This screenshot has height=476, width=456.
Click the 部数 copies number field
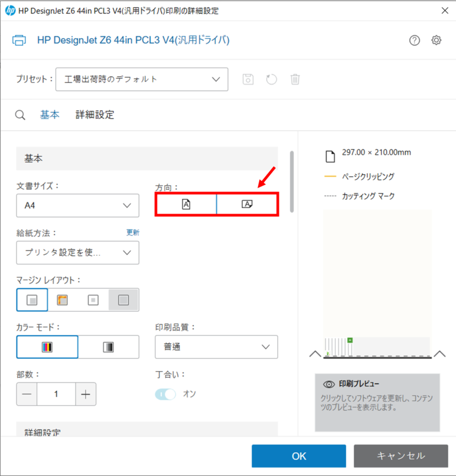[x=56, y=394]
